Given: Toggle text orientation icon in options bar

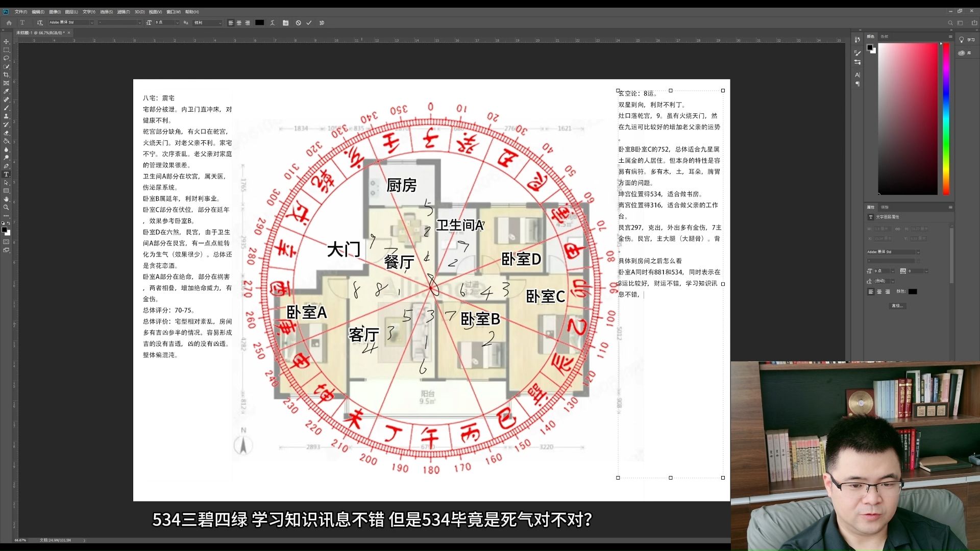Looking at the screenshot, I should point(40,23).
